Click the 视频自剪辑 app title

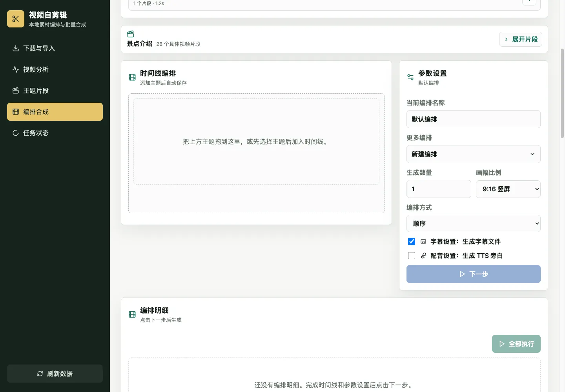click(x=48, y=15)
